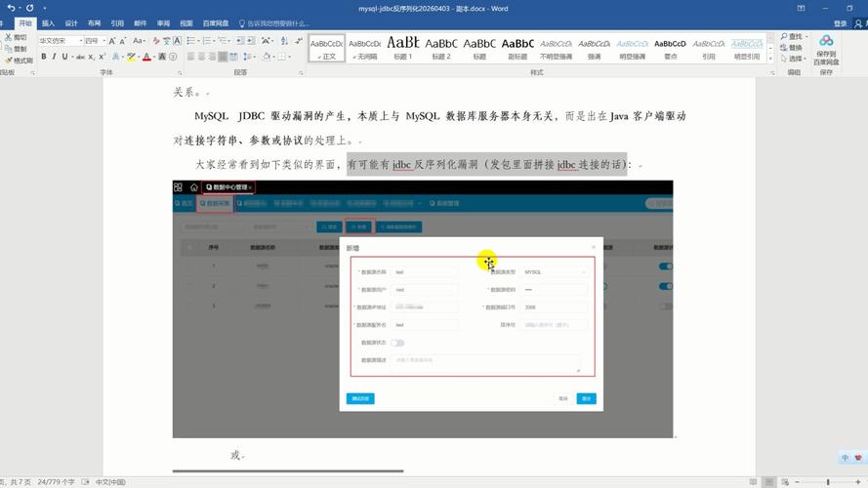The image size is (868, 488).
Task: Apply strikethrough formatting
Action: pos(81,57)
